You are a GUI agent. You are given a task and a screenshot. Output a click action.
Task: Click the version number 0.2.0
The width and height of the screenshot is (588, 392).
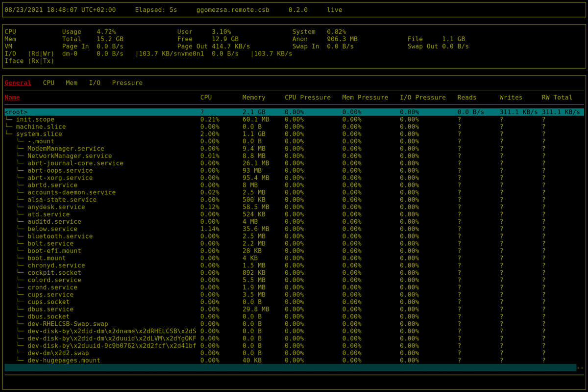[x=298, y=10]
